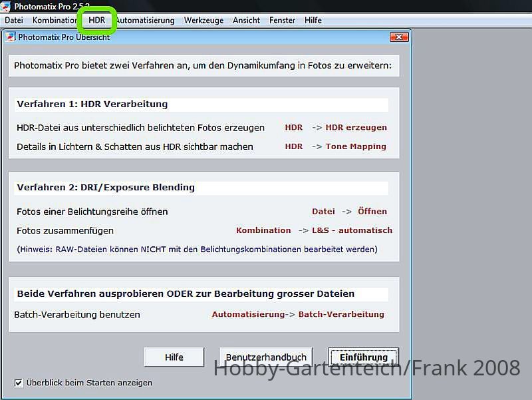The height and width of the screenshot is (400, 532).
Task: Uncheck Überblick beim Starten anzeigen
Action: tap(19, 383)
